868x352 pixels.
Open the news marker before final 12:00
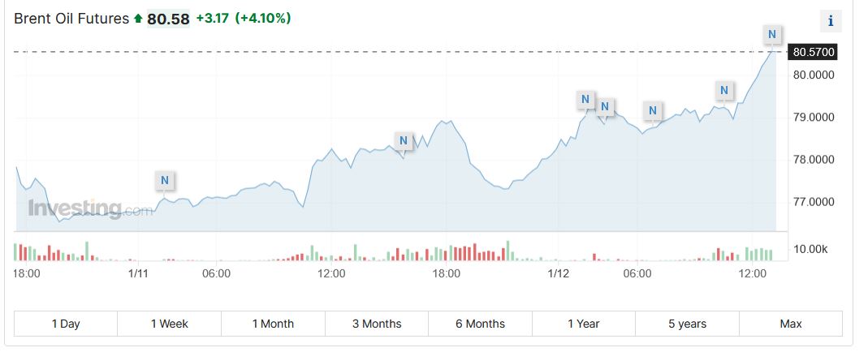click(724, 90)
